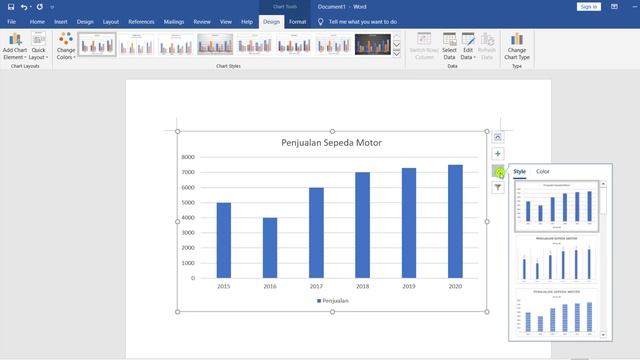This screenshot has height=360, width=640.
Task: Open the File menu
Action: coord(11,22)
